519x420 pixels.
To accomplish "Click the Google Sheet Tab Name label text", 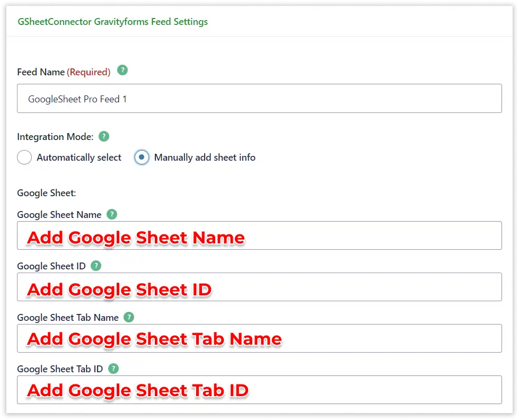I will (x=68, y=318).
